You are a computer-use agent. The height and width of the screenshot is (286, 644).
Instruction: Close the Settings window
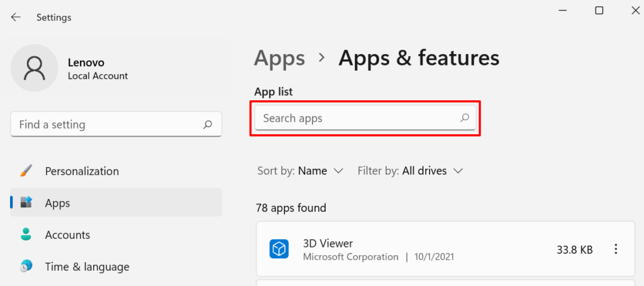pyautogui.click(x=636, y=11)
